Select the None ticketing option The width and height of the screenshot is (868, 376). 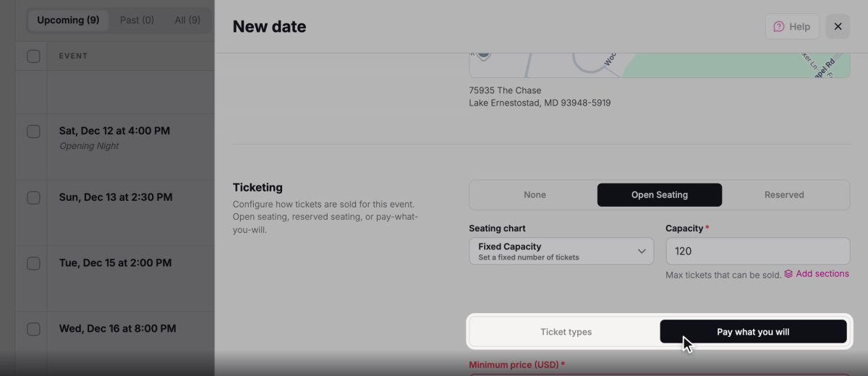pos(535,195)
